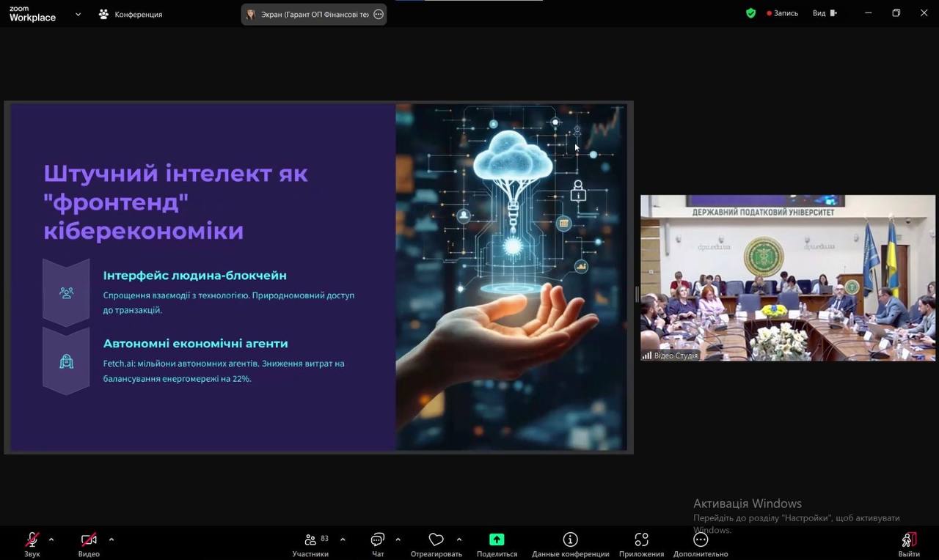The width and height of the screenshot is (939, 560).
Task: Open the Чат chat panel
Action: (x=378, y=540)
